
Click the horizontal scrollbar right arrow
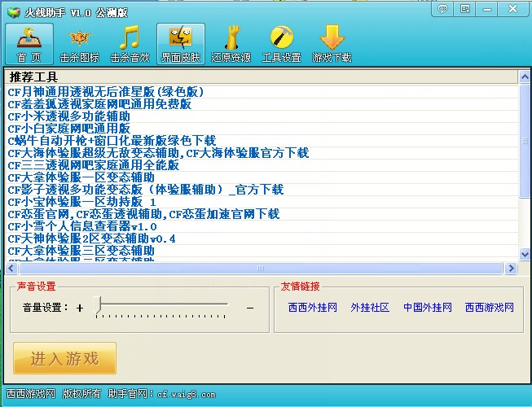tap(511, 268)
